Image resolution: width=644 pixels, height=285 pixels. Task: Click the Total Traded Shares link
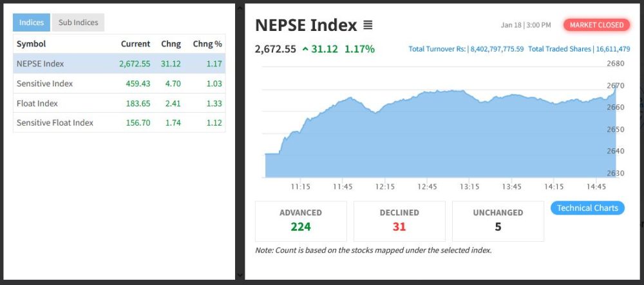click(x=579, y=49)
